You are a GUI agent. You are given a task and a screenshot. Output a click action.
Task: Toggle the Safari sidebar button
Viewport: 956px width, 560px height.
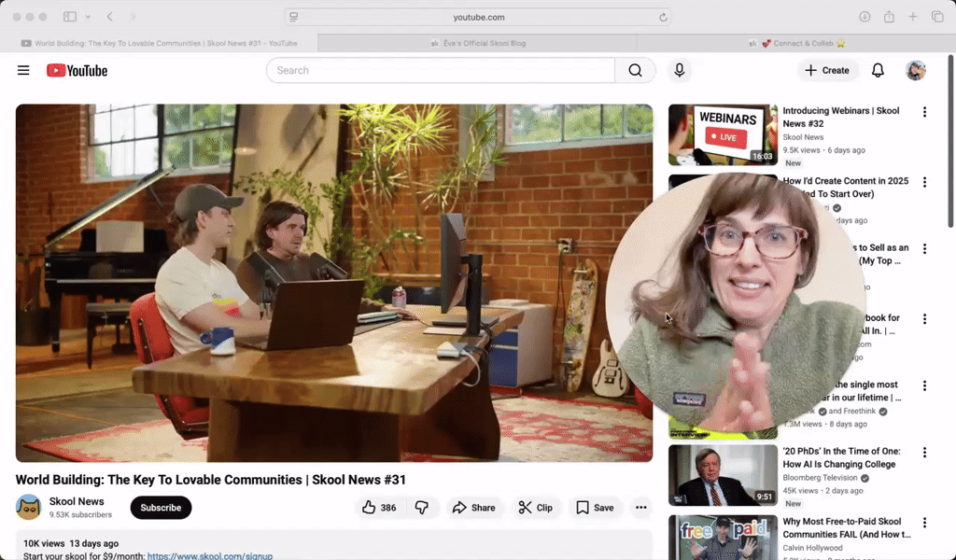70,17
